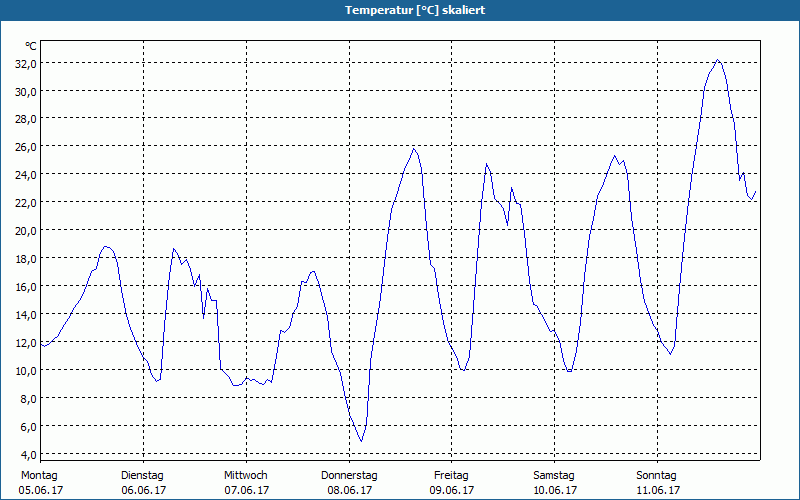The height and width of the screenshot is (500, 800).
Task: Select the 28,0 y-axis value
Action: [x=26, y=119]
